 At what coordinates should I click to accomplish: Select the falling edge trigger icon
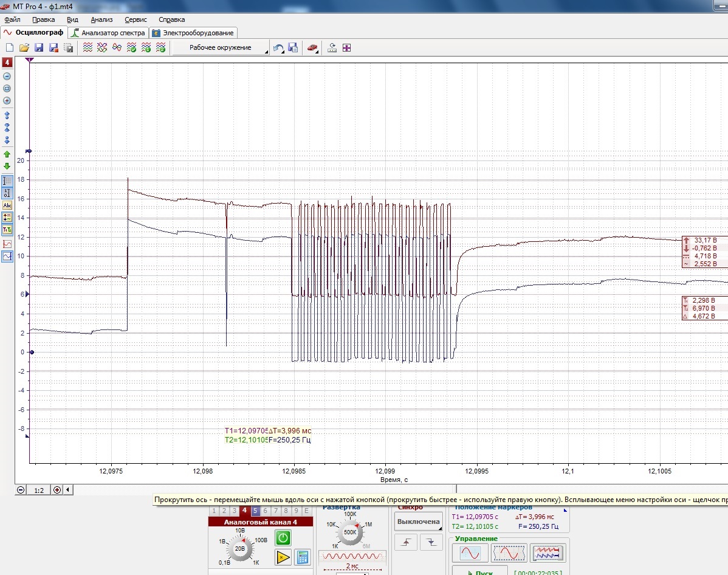(x=431, y=542)
